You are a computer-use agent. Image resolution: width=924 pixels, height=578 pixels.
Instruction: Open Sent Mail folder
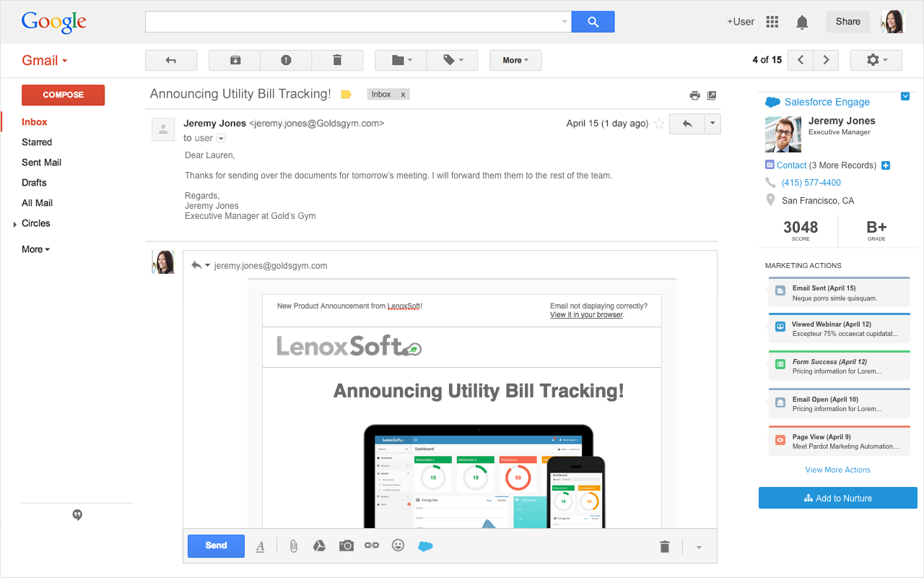point(41,163)
